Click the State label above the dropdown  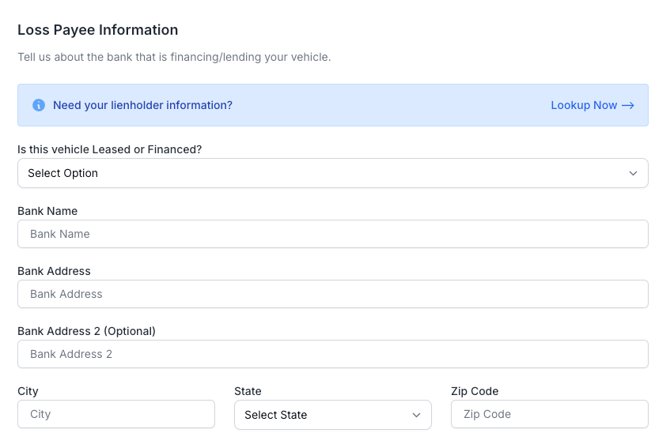click(x=248, y=391)
